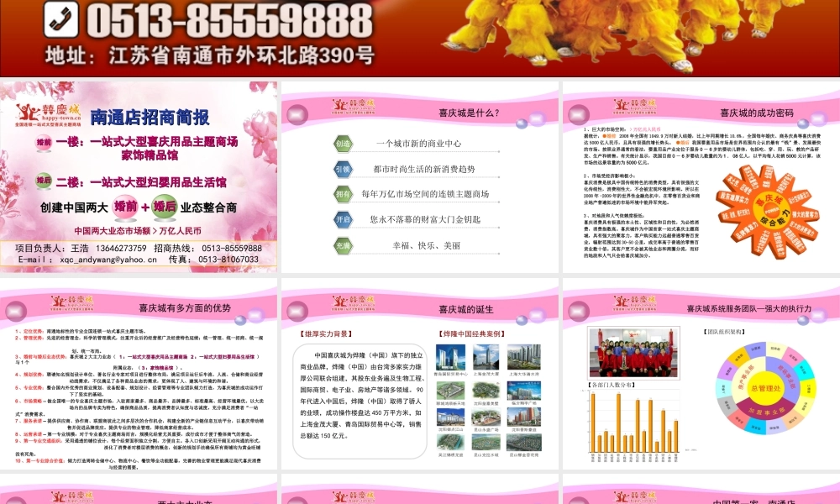Screen dimensions: 840x504
Task: Open the 喜庆城是什么 slide title
Action: click(469, 113)
